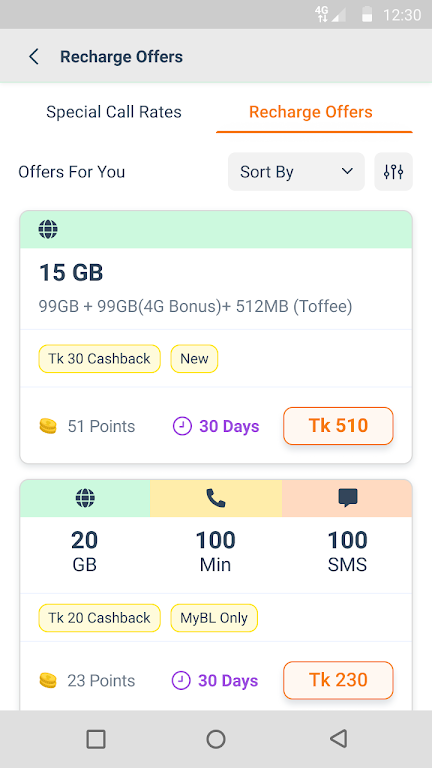The width and height of the screenshot is (432, 768).
Task: Tap coins icon beside 23 Points
Action: (x=48, y=680)
